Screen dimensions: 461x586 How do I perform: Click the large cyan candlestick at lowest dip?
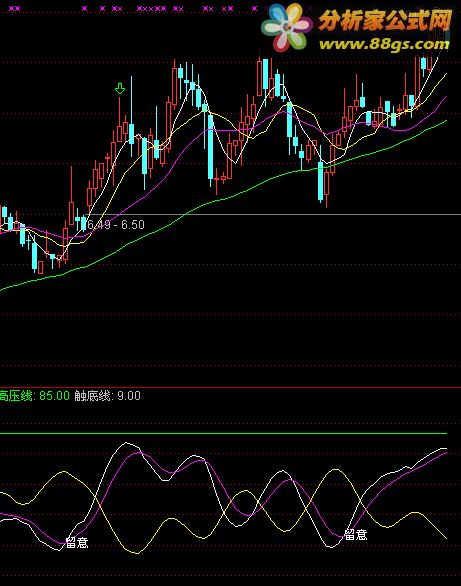(x=320, y=181)
